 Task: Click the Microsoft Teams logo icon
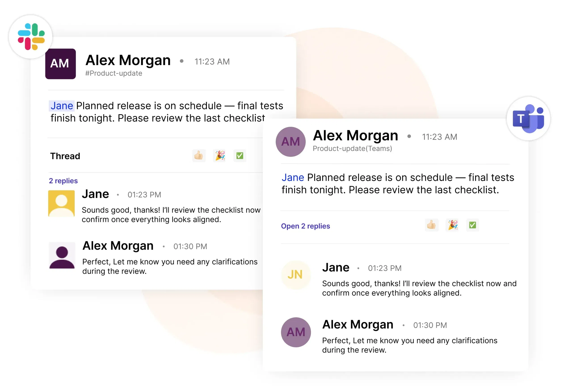coord(528,119)
